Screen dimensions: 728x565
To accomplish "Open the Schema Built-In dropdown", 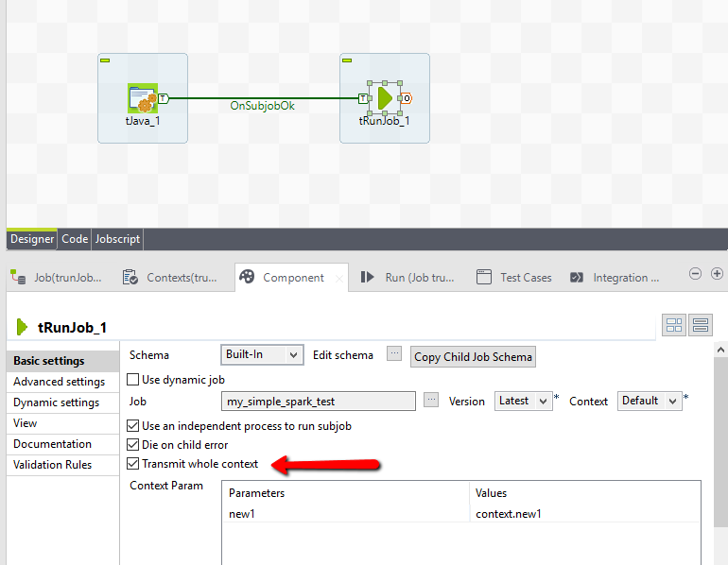I will [x=262, y=355].
